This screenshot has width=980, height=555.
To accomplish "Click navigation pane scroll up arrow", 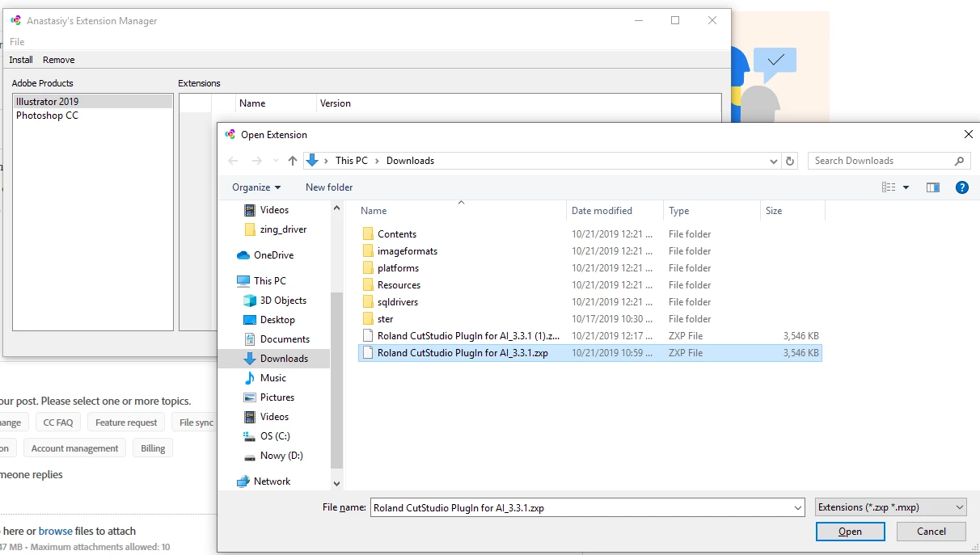I will pyautogui.click(x=336, y=208).
